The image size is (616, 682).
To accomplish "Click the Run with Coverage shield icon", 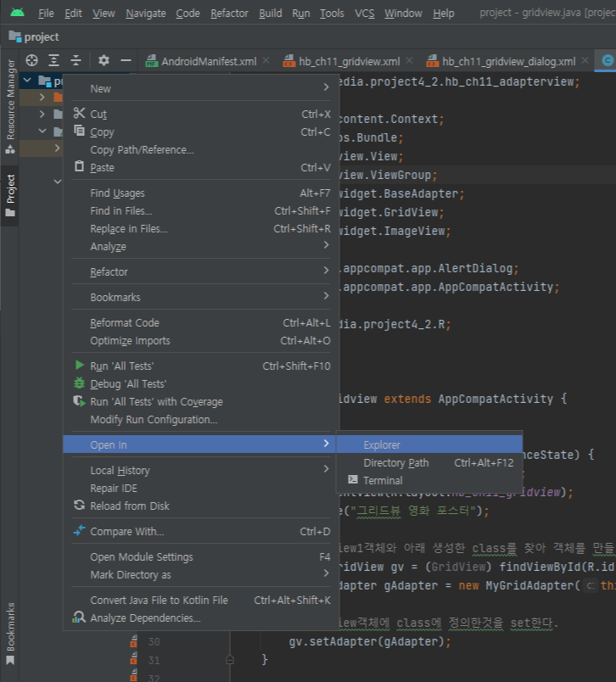I will pyautogui.click(x=79, y=400).
